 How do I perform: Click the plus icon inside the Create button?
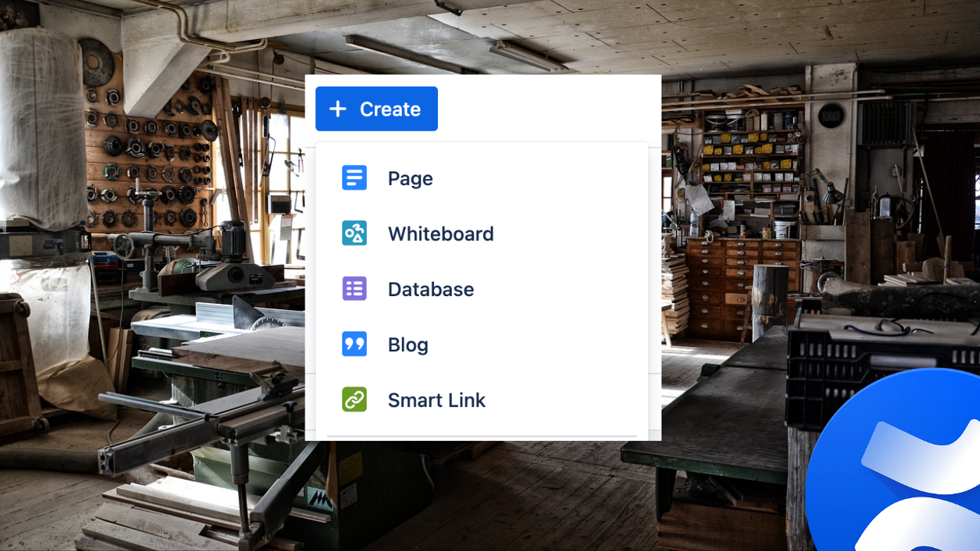tap(337, 109)
